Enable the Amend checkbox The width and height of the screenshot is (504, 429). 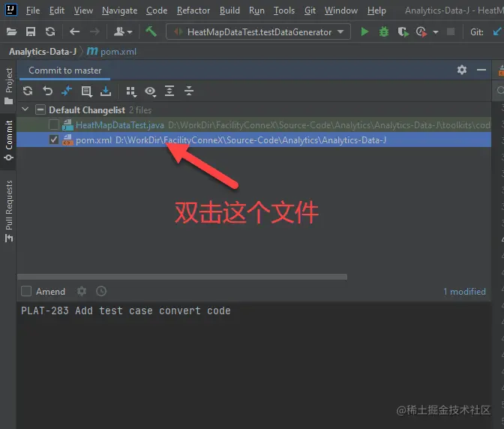[26, 291]
